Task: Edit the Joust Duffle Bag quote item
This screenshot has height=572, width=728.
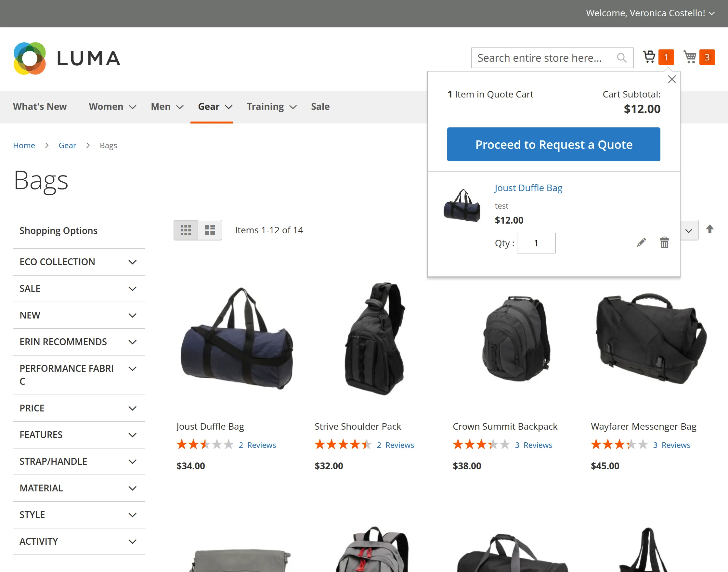Action: tap(641, 242)
